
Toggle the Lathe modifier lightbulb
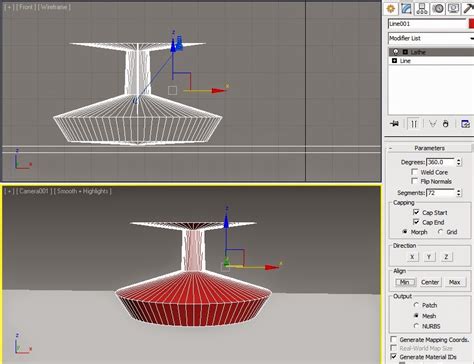(396, 52)
